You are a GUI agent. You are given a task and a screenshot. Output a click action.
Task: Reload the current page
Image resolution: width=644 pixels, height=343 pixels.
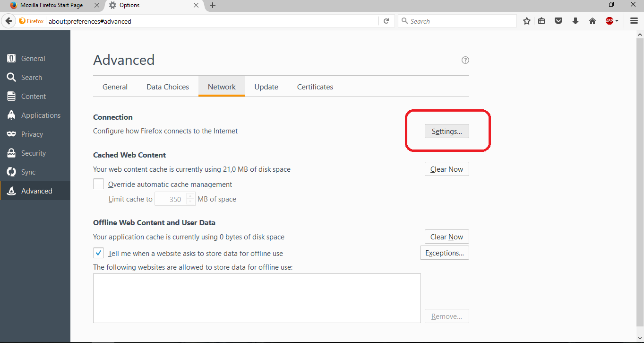386,21
